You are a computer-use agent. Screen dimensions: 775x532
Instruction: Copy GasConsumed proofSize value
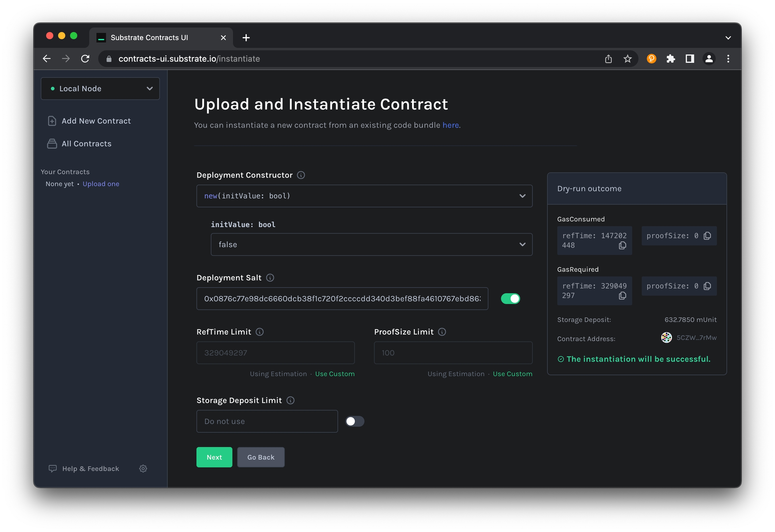(x=707, y=236)
